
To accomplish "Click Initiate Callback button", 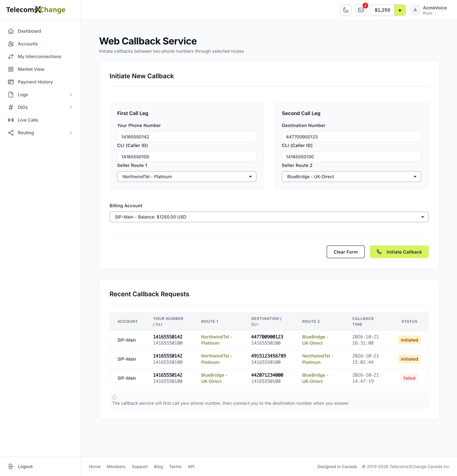I will [x=399, y=252].
